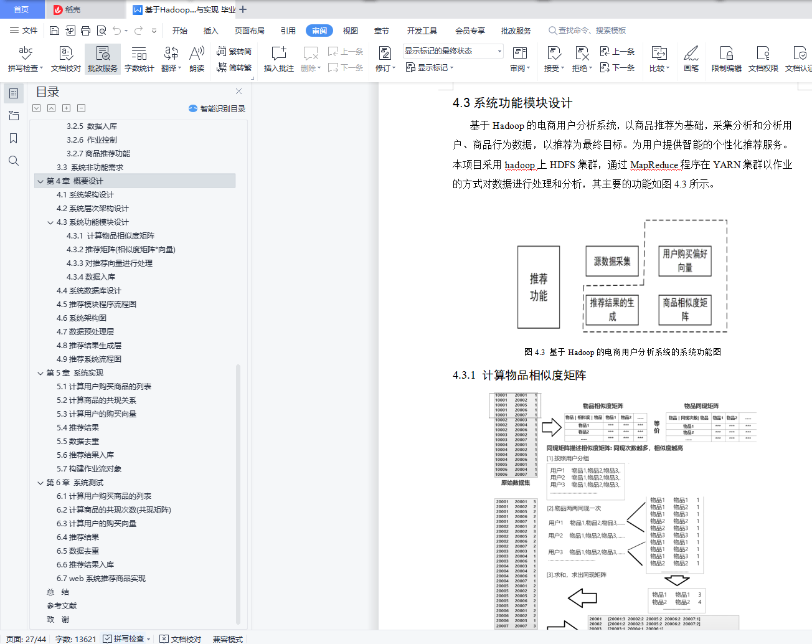Image resolution: width=812 pixels, height=644 pixels.
Task: Switch to the 页面布局 ribbon tab
Action: tap(250, 31)
